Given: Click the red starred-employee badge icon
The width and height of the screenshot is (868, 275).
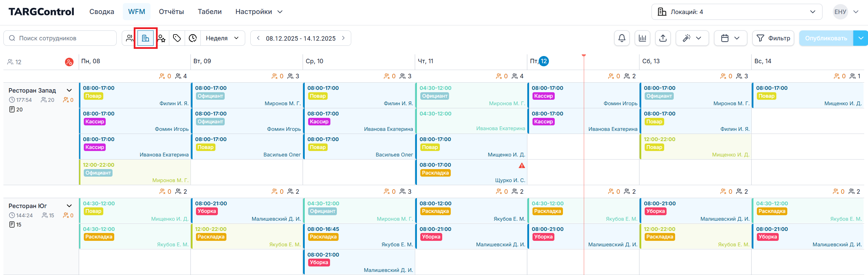Looking at the screenshot, I should (x=69, y=62).
